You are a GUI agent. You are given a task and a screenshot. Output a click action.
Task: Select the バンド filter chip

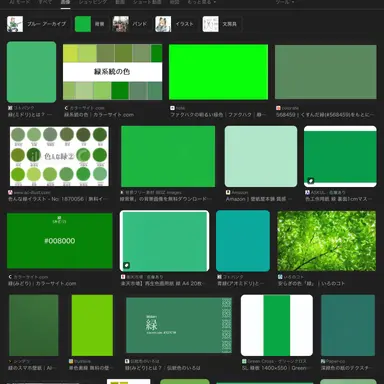pos(131,24)
